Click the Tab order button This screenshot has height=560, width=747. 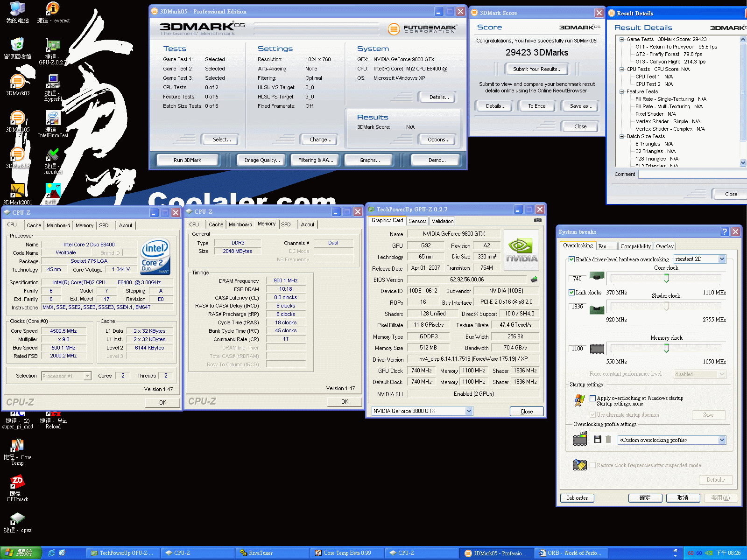(x=577, y=498)
